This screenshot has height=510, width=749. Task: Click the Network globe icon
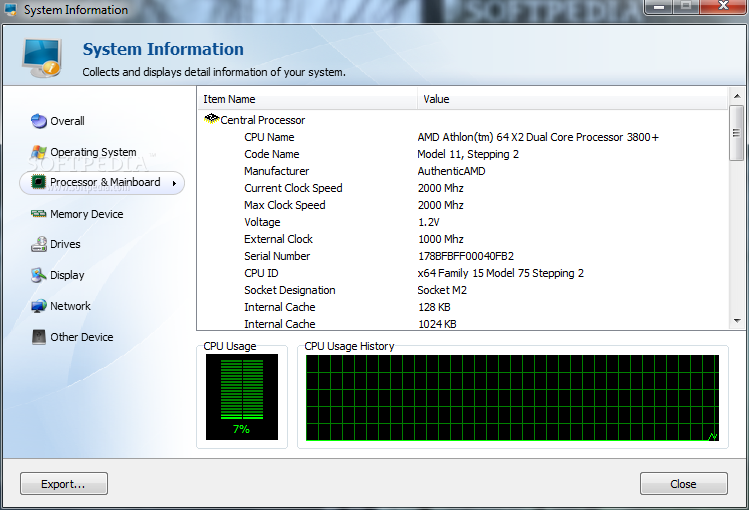click(x=39, y=306)
